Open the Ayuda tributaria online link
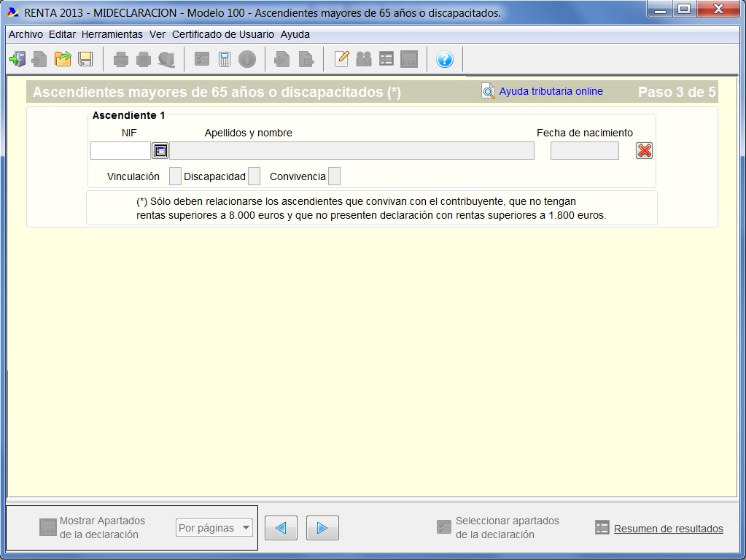746x560 pixels. tap(551, 91)
